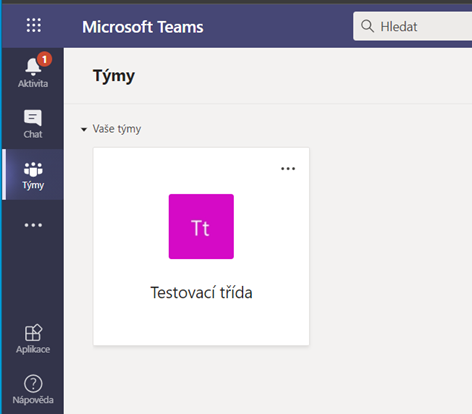Open Nápověda help
Screen dimensions: 472x414
[x=33, y=390]
